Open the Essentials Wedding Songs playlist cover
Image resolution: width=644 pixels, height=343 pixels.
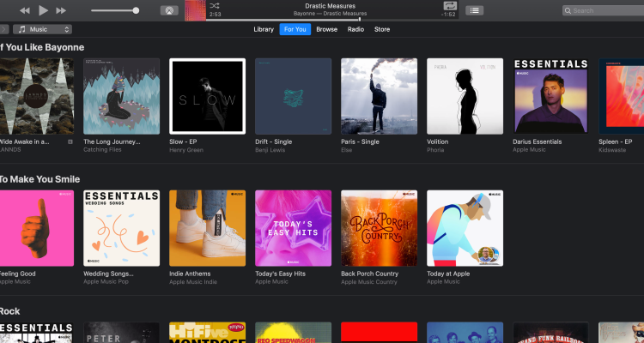point(122,228)
